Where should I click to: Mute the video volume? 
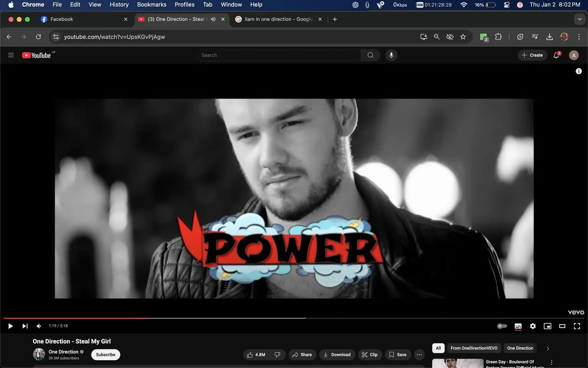[x=39, y=326]
